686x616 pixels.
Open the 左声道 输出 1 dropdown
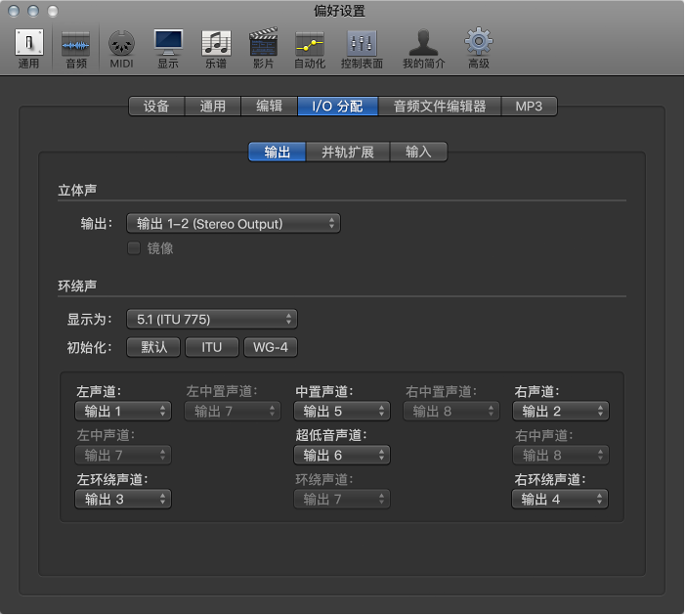pos(123,411)
